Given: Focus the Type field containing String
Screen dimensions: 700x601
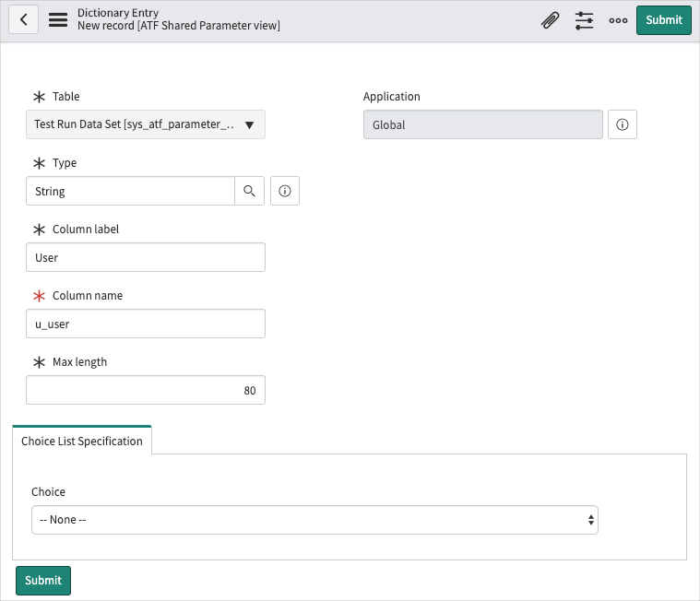Looking at the screenshot, I should tap(130, 191).
